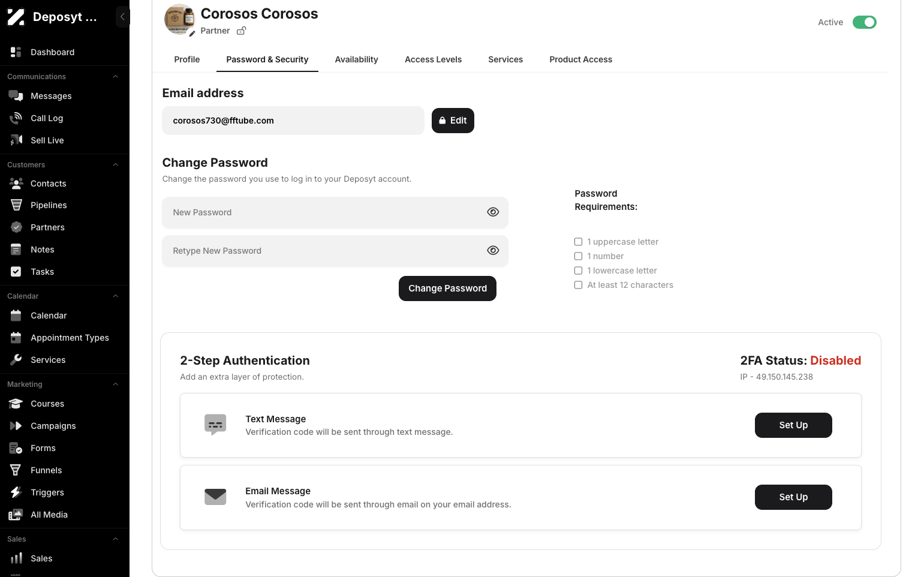Screen dimensions: 924x577
Task: Select the Product Access tab
Action: 580,59
